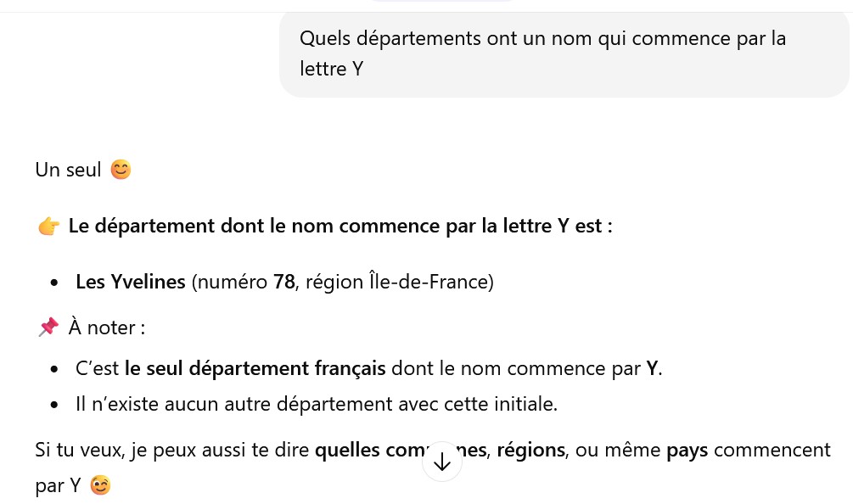
Task: Click "le seul département français" bold phrase
Action: pos(255,369)
